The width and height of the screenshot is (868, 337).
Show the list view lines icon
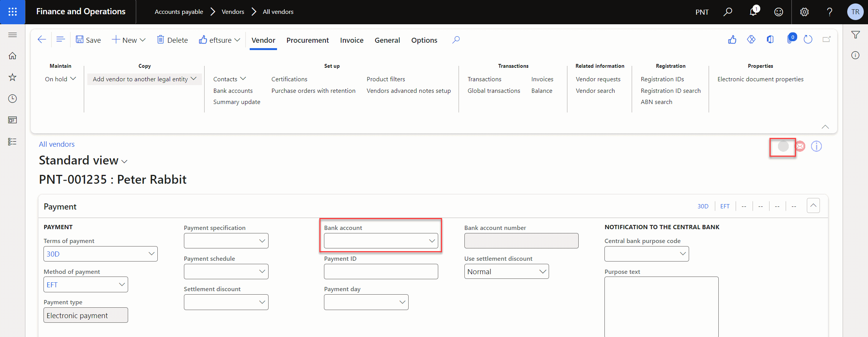[60, 40]
